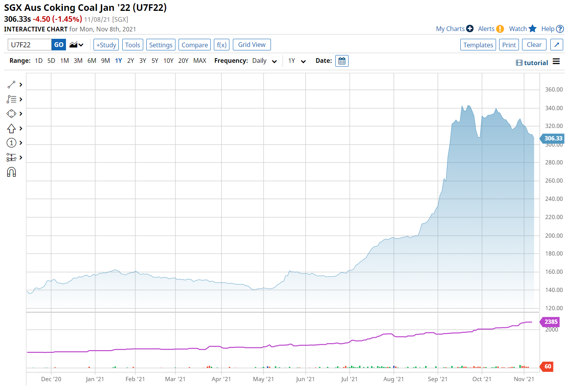The height and width of the screenshot is (392, 569).
Task: Open the calendar date picker
Action: tap(342, 61)
